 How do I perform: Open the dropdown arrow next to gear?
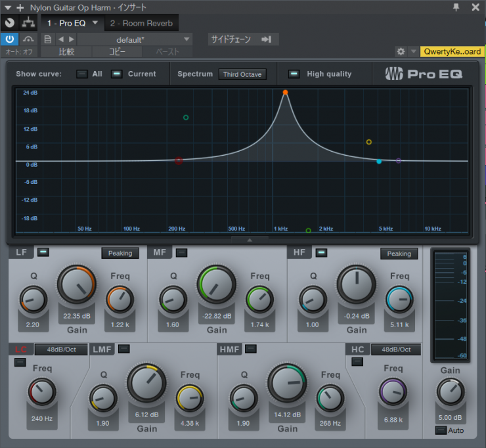coord(414,51)
